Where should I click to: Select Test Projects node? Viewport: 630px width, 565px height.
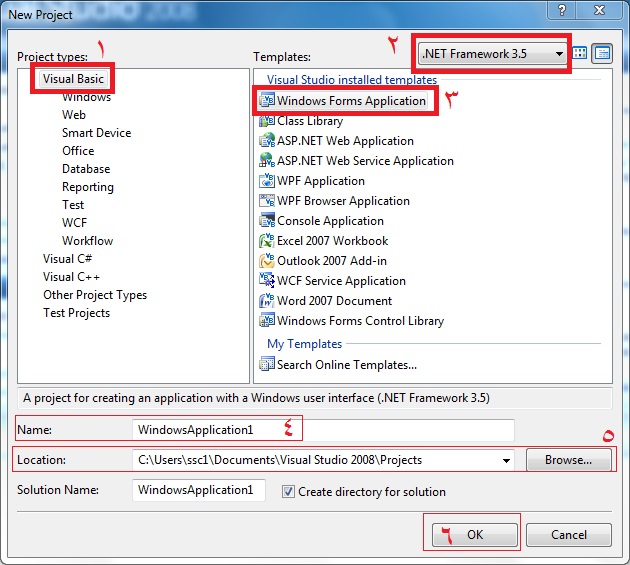(76, 313)
